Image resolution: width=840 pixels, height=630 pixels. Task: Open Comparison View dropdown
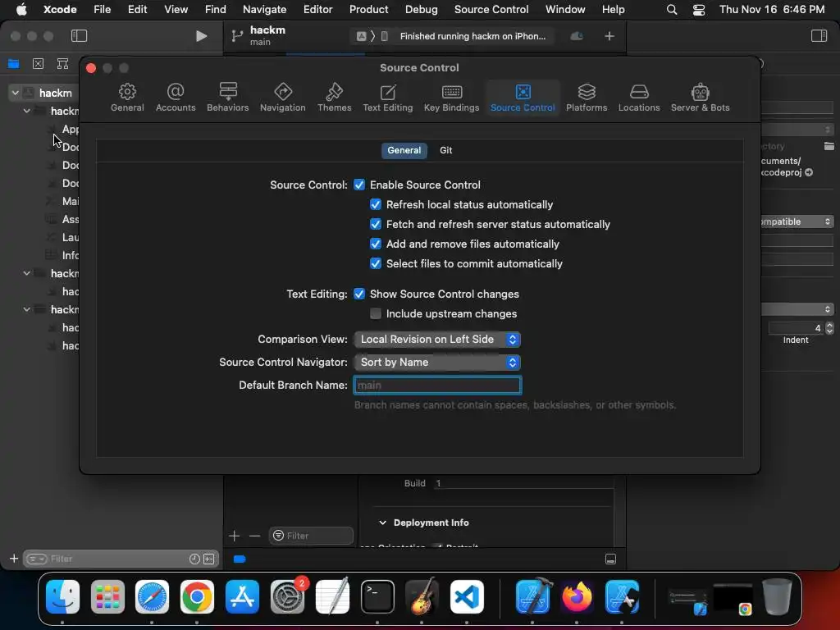(x=437, y=339)
